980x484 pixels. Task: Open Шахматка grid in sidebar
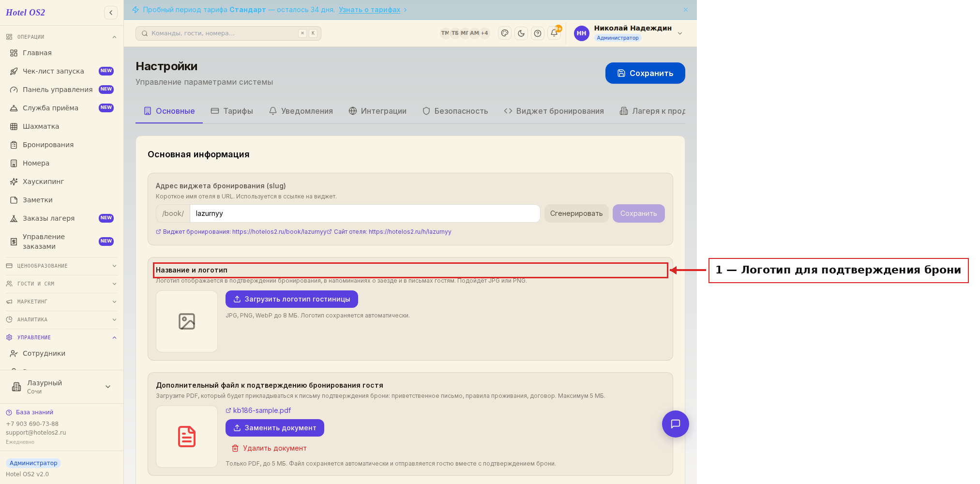click(x=61, y=126)
